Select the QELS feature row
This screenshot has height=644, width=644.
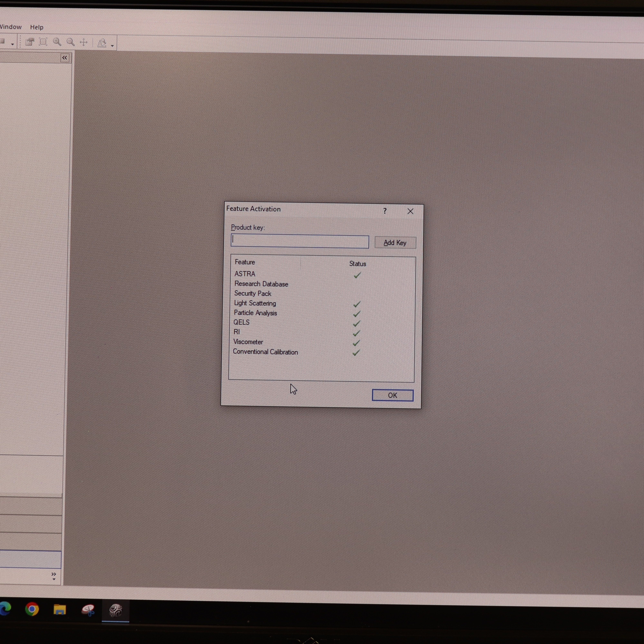[x=322, y=323]
